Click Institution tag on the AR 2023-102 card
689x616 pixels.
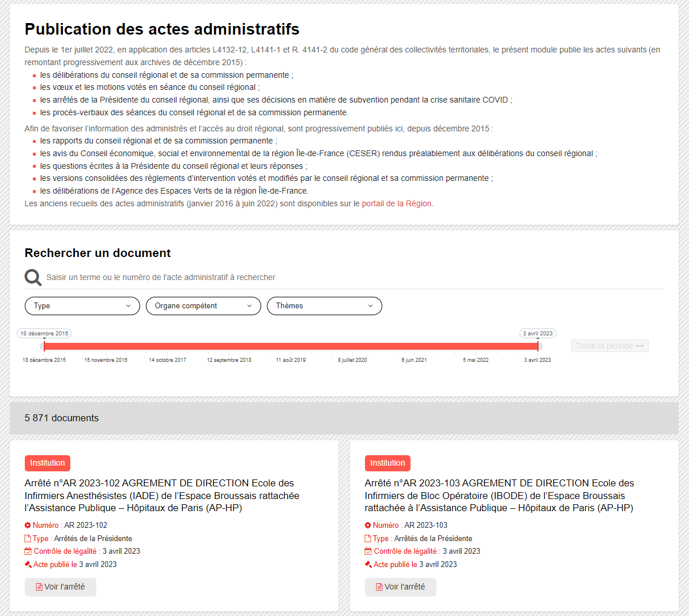point(47,463)
